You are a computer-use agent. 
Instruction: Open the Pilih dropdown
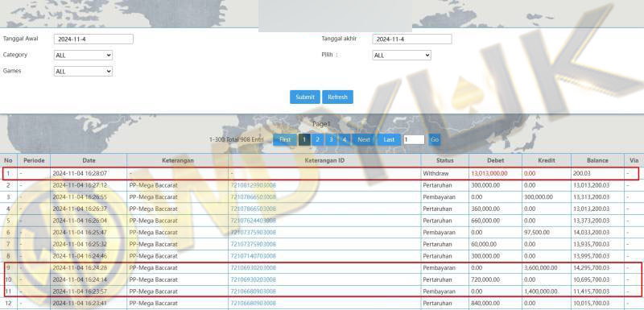[x=402, y=55]
